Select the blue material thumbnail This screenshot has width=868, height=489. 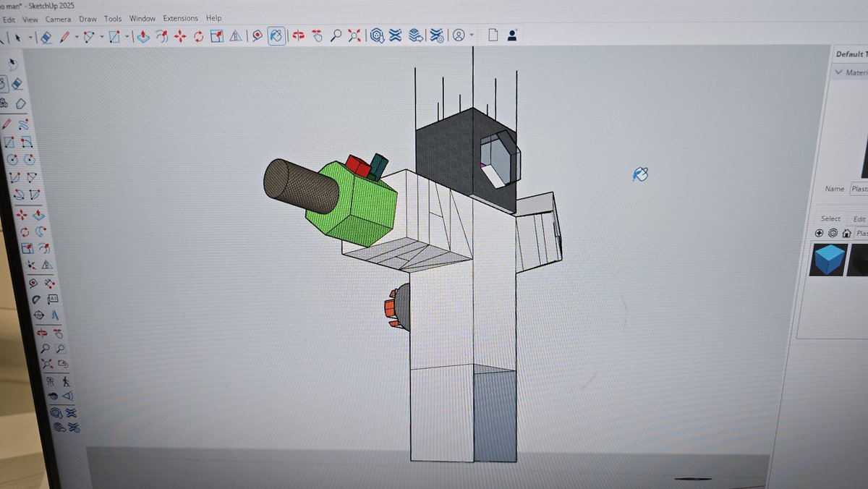click(828, 260)
